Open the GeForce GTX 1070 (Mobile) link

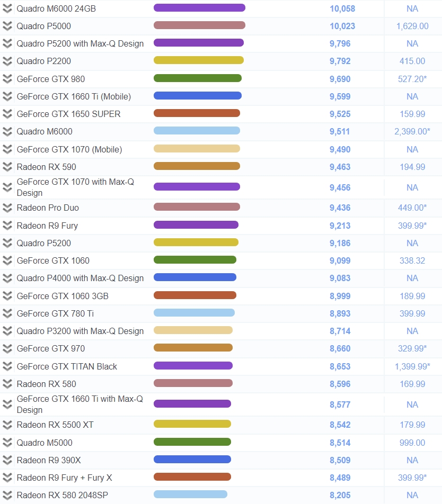[69, 149]
